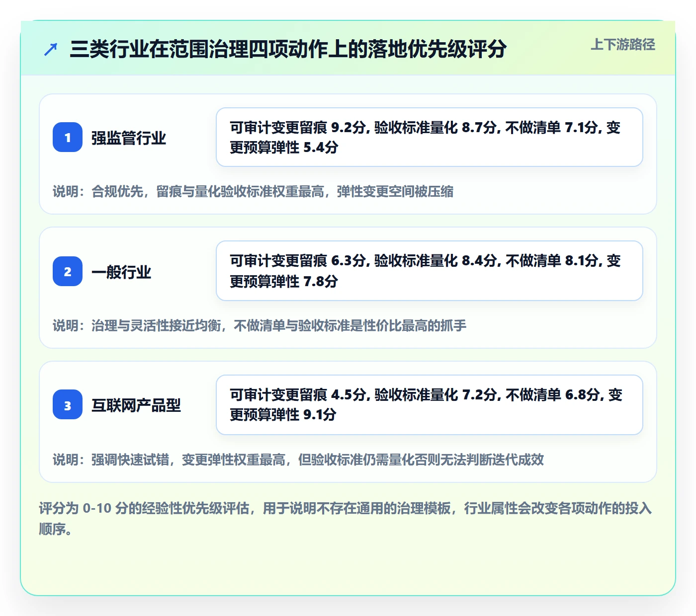Select the 互联网产品型 heading

pyautogui.click(x=136, y=405)
